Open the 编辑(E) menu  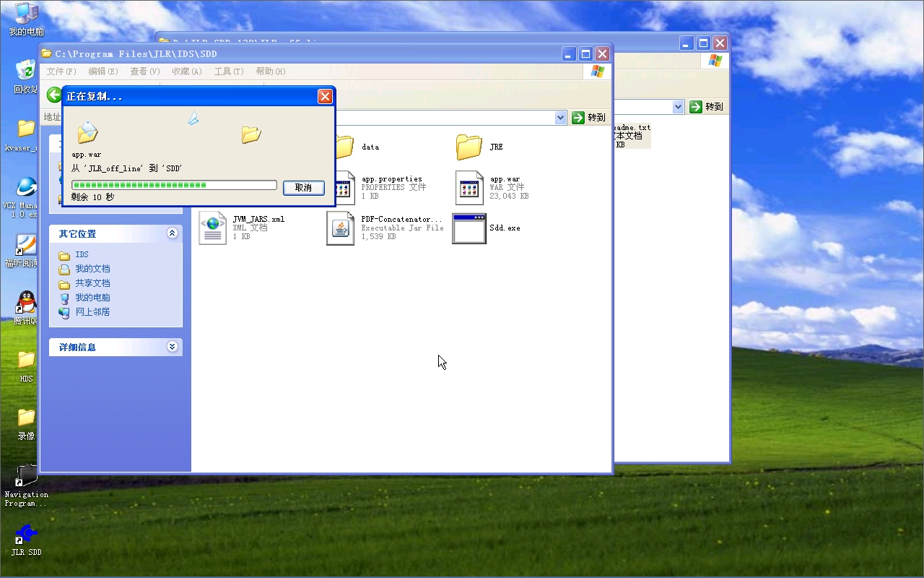[x=103, y=72]
